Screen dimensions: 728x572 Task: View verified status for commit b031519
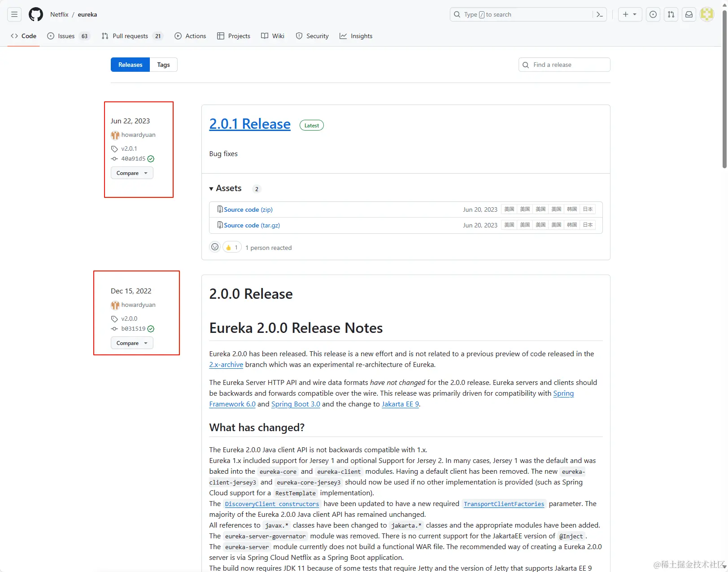tap(151, 328)
